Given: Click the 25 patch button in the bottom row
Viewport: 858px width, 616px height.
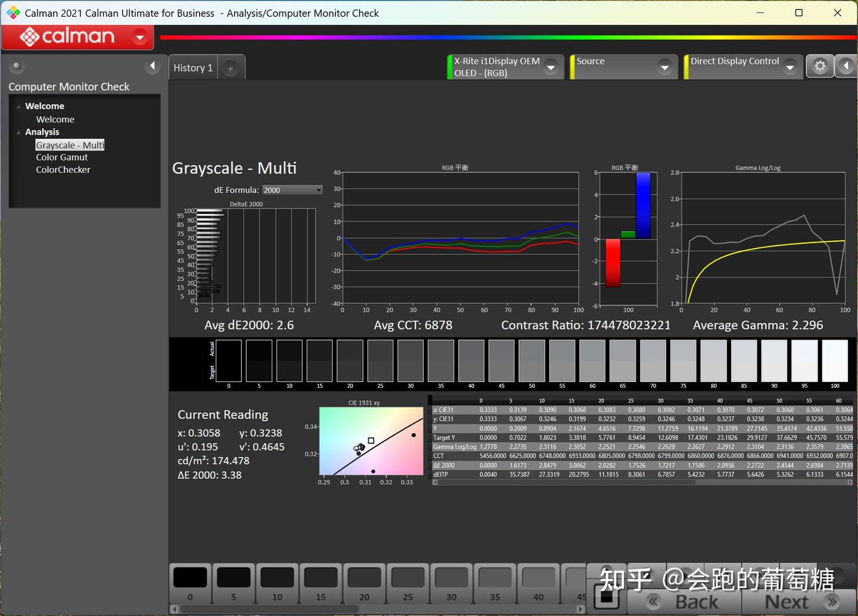Looking at the screenshot, I should (x=408, y=584).
